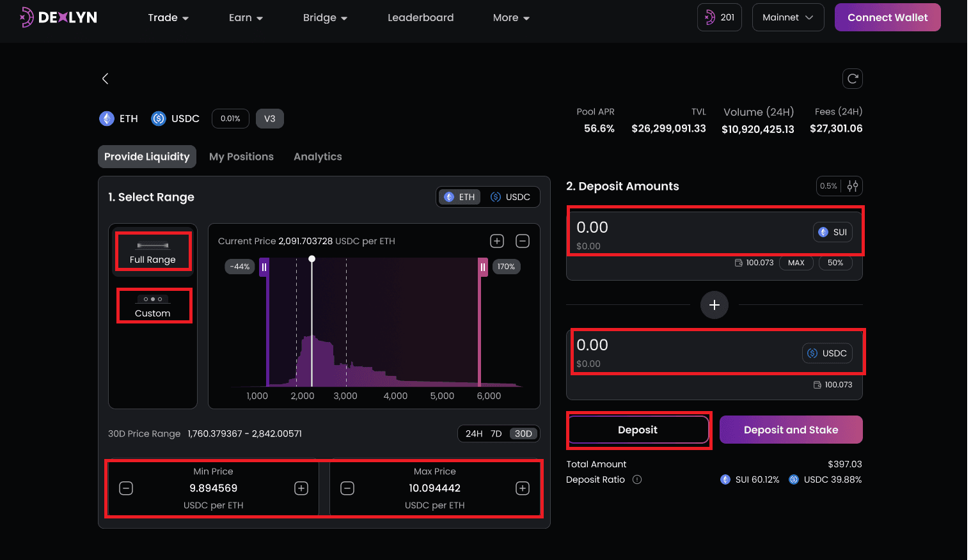The width and height of the screenshot is (971, 560).
Task: Switch to My Positions tab
Action: click(x=241, y=157)
